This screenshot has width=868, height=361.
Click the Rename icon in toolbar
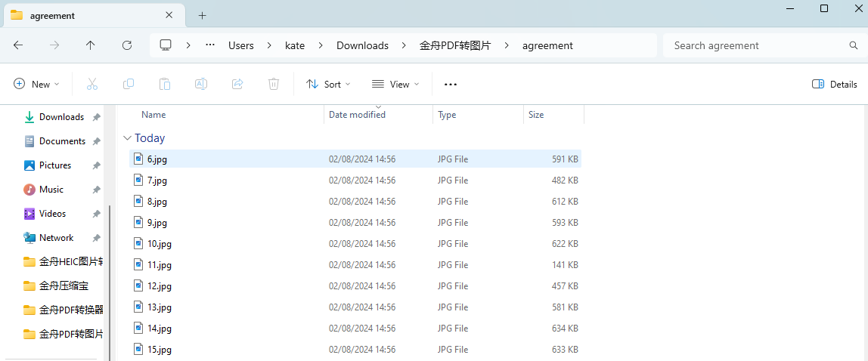pos(201,85)
